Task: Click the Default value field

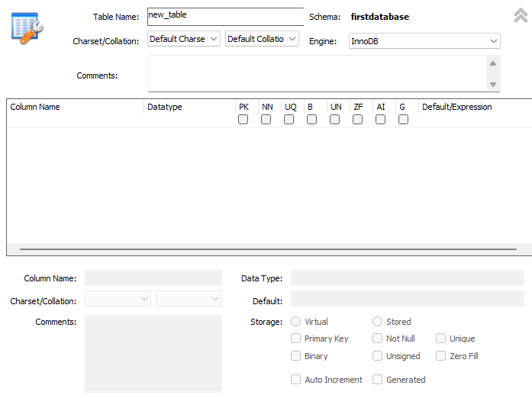Action: click(408, 299)
